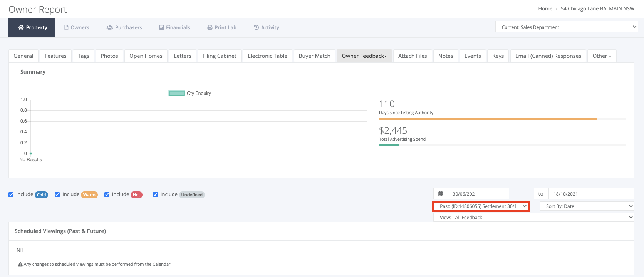Viewport: 644px width, 277px height.
Task: Click the Qty Enquiry legend swatch
Action: tap(177, 93)
